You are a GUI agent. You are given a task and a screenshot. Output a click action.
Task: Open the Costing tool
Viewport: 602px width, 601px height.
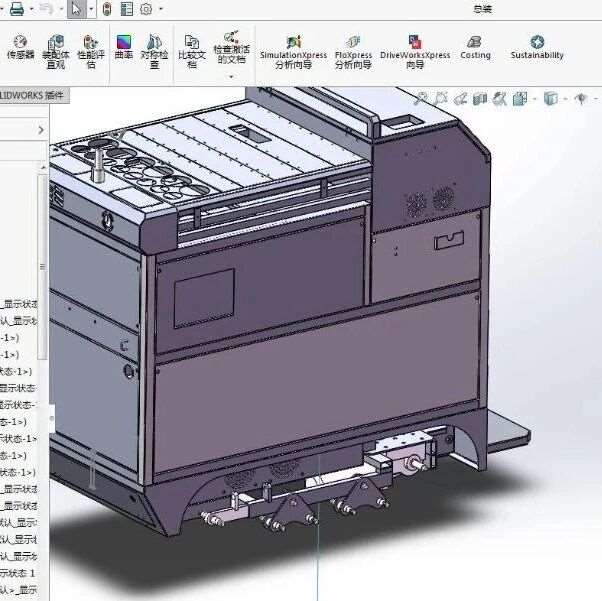pos(475,47)
